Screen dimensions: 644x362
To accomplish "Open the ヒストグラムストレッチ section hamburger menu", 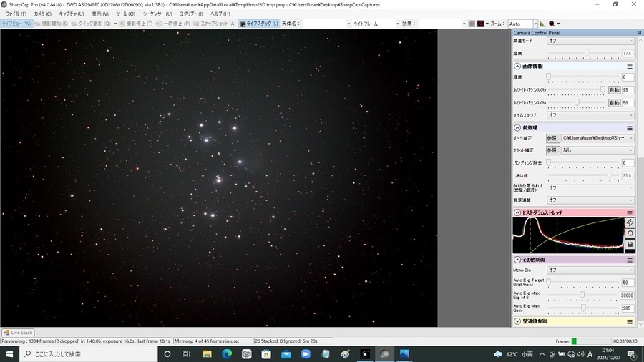I will coord(630,212).
